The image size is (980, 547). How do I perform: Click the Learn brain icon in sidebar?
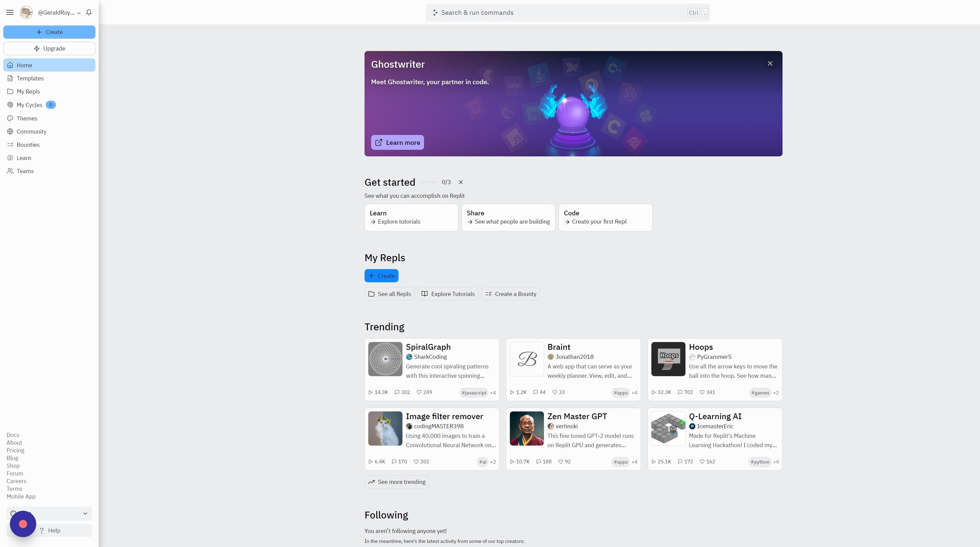[x=10, y=158]
